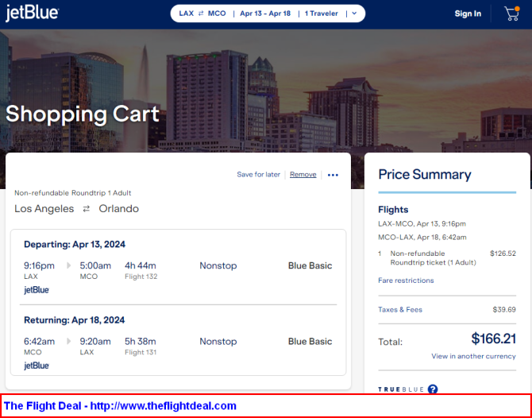Click the jetBlue carrier logo under Flight 132
This screenshot has height=418, width=532.
[37, 290]
